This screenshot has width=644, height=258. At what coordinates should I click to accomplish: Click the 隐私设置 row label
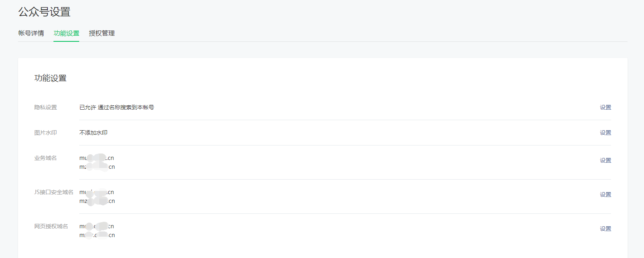pyautogui.click(x=45, y=107)
